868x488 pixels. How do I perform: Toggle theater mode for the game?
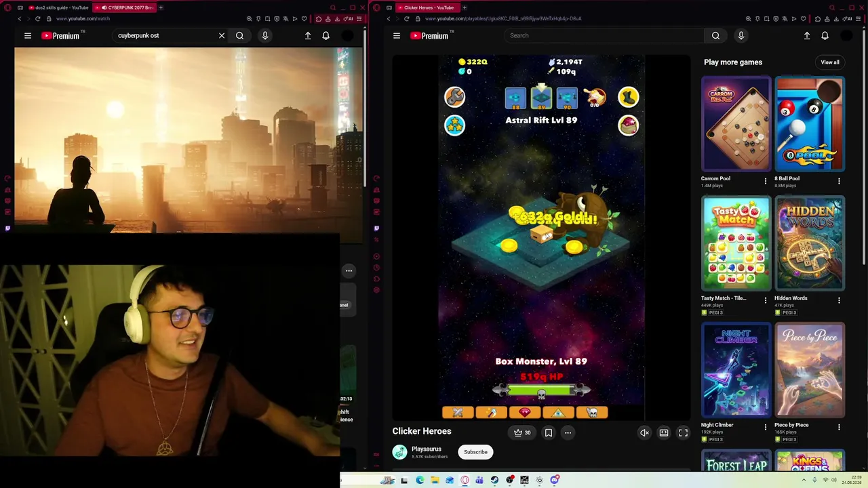coord(664,432)
